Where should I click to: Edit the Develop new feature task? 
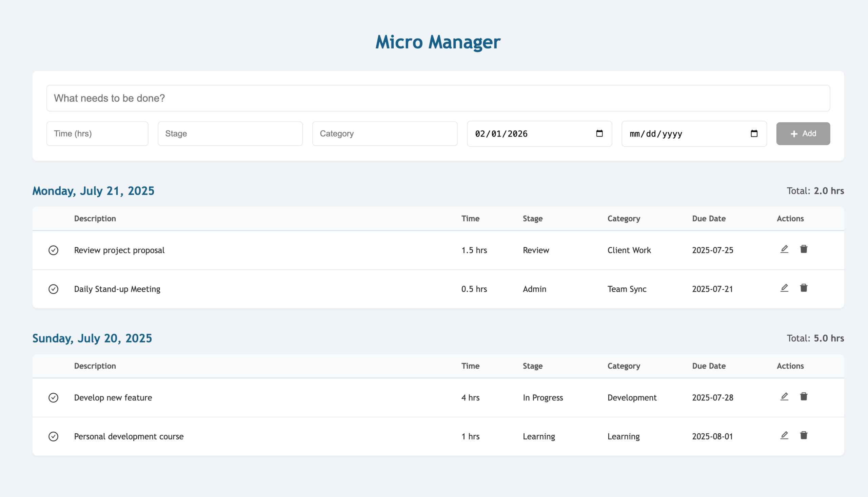click(x=784, y=397)
